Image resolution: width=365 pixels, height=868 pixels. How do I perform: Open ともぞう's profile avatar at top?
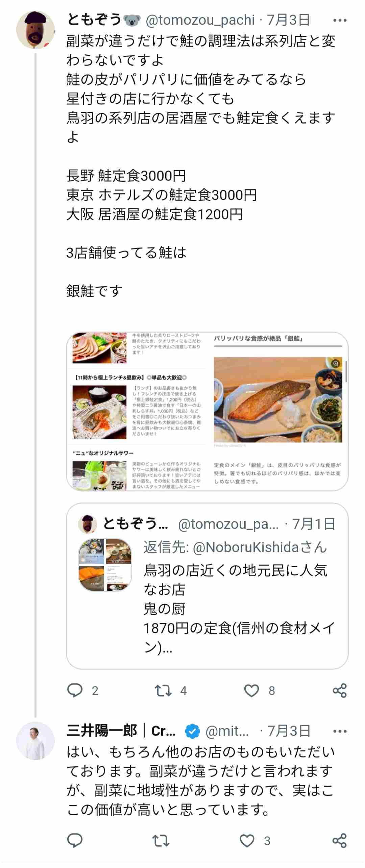click(x=35, y=30)
